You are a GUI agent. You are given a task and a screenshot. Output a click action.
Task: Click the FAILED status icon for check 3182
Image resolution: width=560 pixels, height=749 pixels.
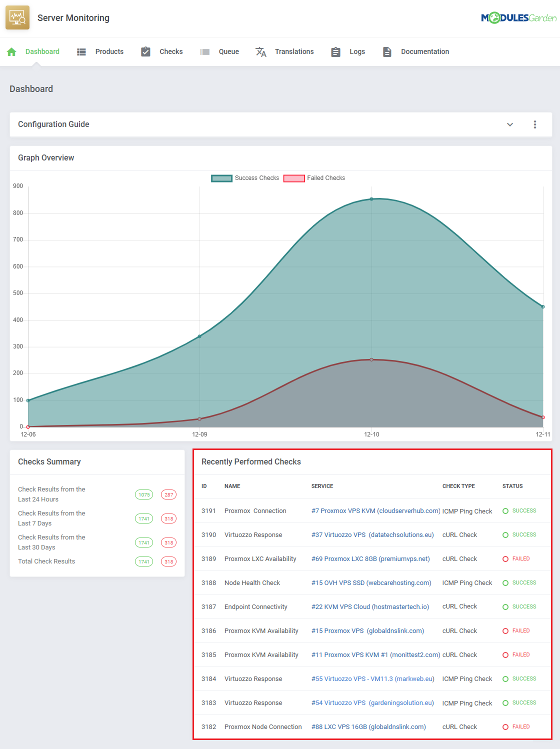pyautogui.click(x=505, y=727)
